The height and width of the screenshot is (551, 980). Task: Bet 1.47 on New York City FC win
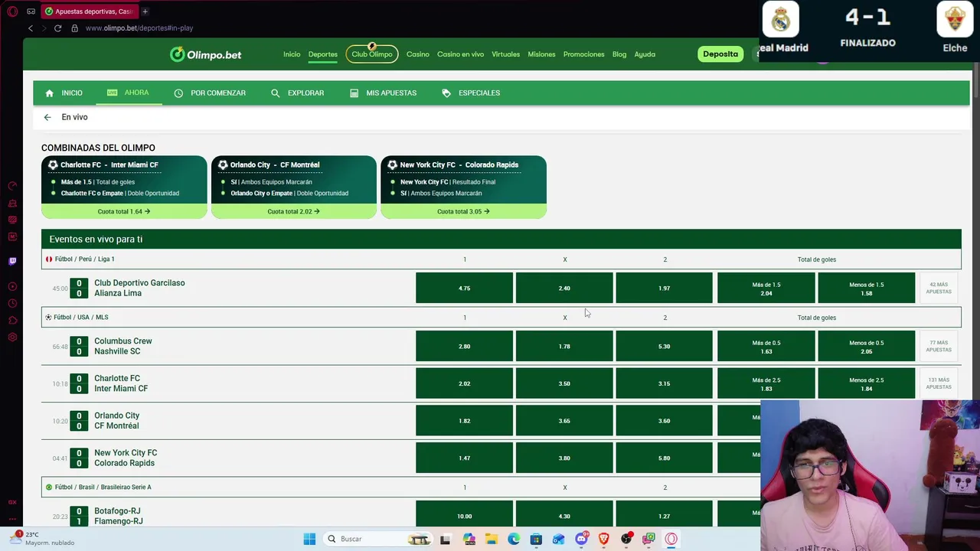click(464, 458)
